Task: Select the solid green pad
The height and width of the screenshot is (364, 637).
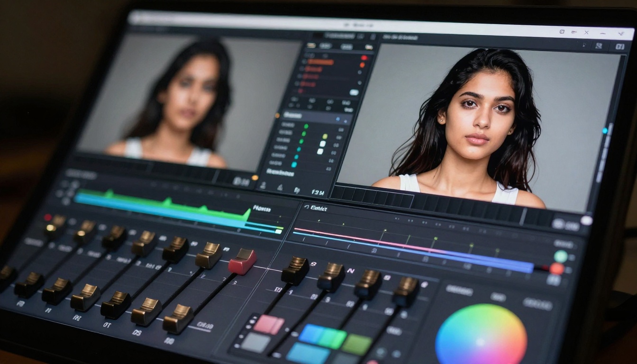Action: point(357,344)
